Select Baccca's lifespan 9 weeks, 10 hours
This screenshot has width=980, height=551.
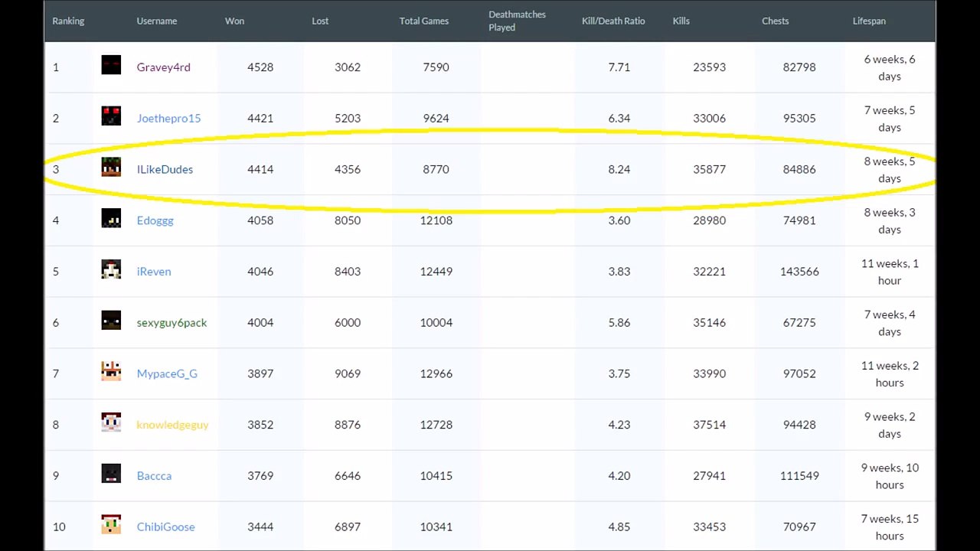click(890, 476)
